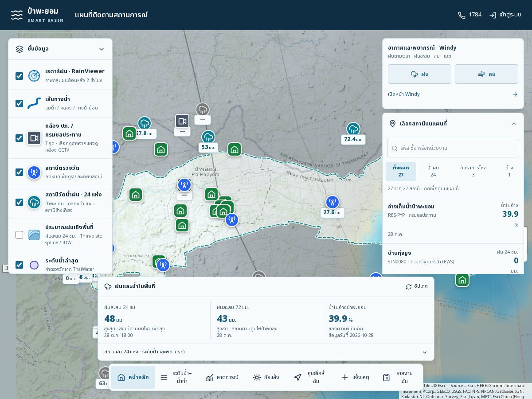532x399 pixels.
Task: Click the ระดับน้ำล่าสุด circle legend icon
Action: pos(34,265)
